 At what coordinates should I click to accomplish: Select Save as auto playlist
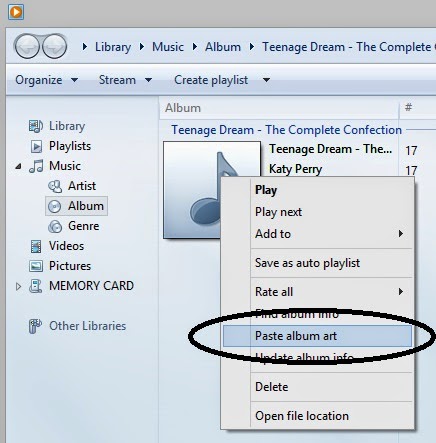(x=317, y=263)
